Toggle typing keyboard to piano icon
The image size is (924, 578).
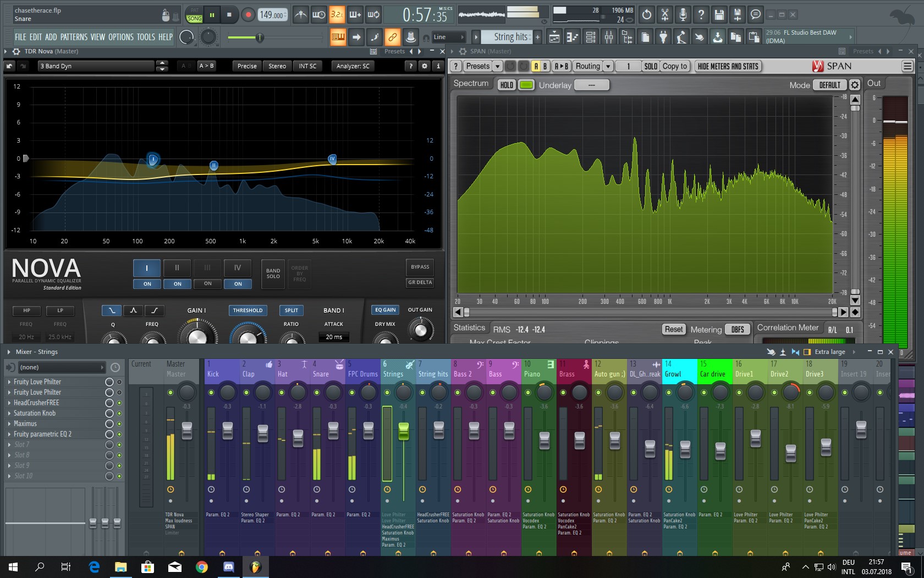click(x=338, y=37)
